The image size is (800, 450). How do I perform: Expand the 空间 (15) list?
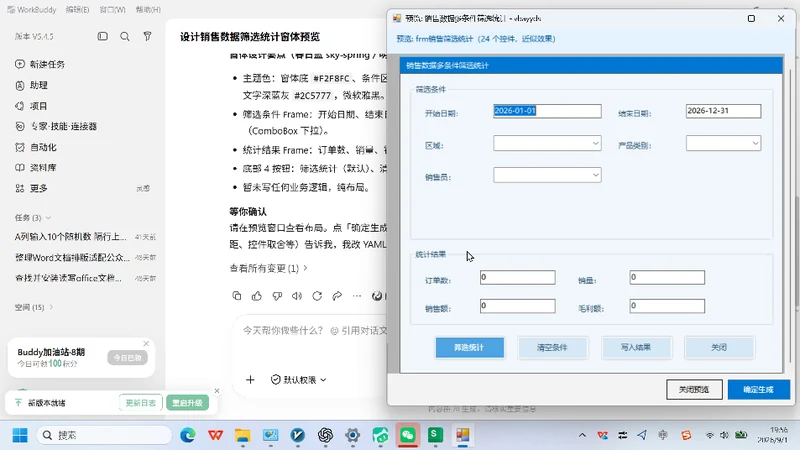(34, 307)
